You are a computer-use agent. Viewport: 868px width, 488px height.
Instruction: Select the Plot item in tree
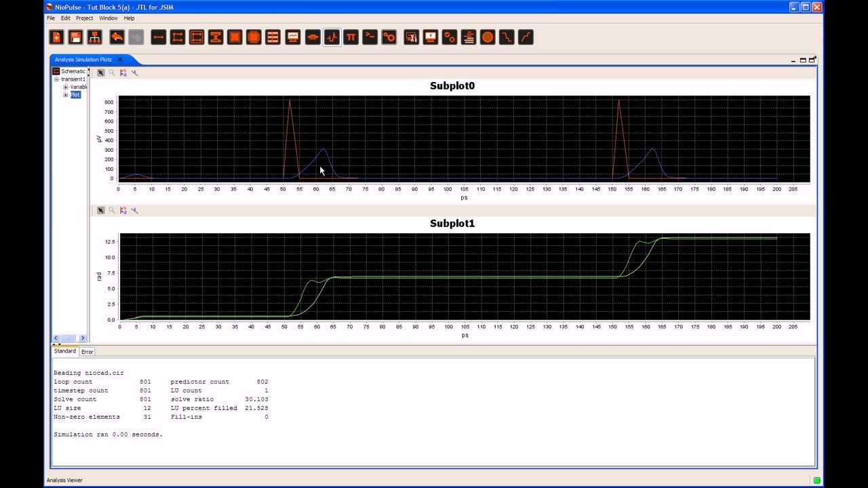(x=75, y=95)
